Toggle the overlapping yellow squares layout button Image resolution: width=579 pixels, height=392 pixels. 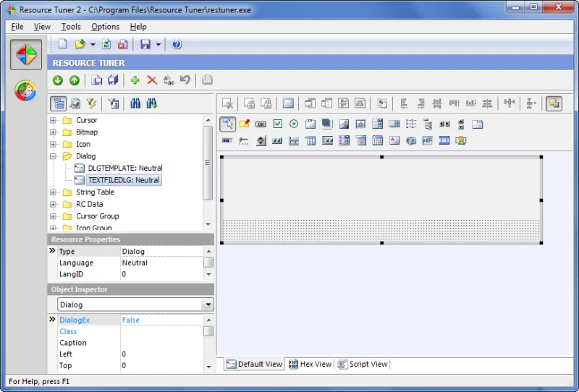pos(554,103)
